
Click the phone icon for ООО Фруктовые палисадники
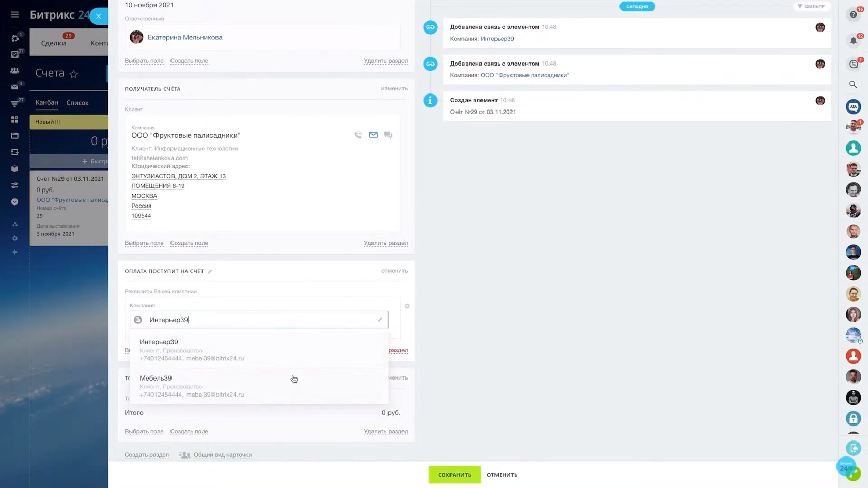pyautogui.click(x=358, y=135)
